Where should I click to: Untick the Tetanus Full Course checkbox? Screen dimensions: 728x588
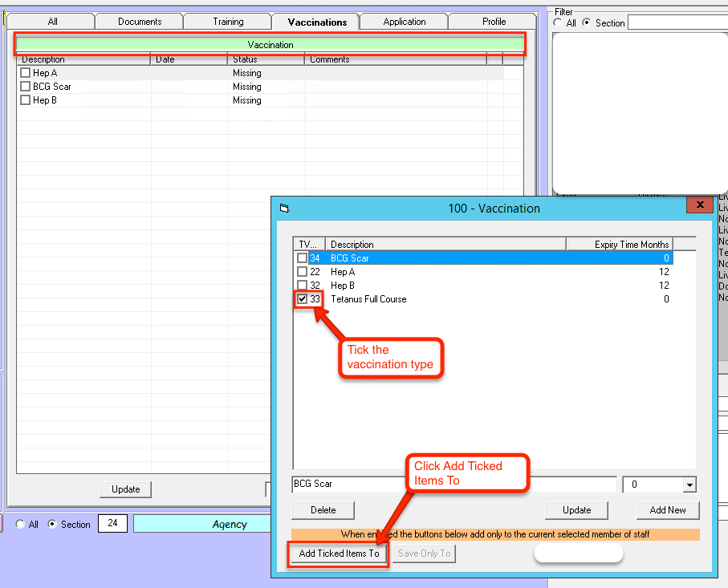pos(302,299)
